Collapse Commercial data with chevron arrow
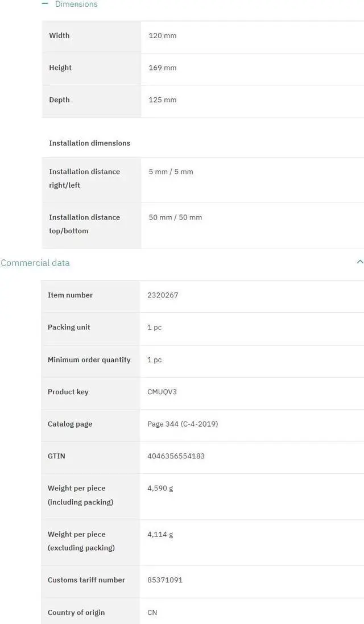The height and width of the screenshot is (624, 364). click(x=359, y=262)
